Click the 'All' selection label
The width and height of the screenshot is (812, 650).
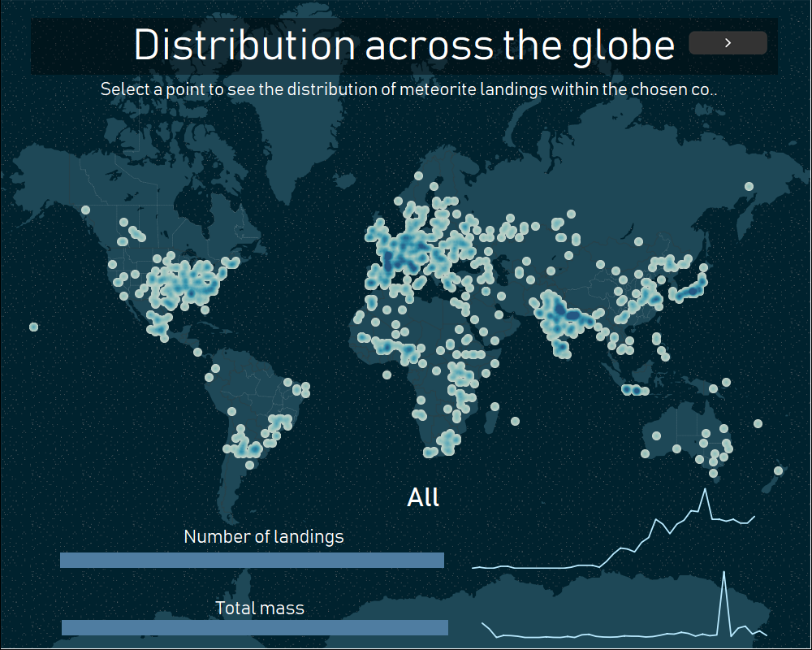point(423,497)
